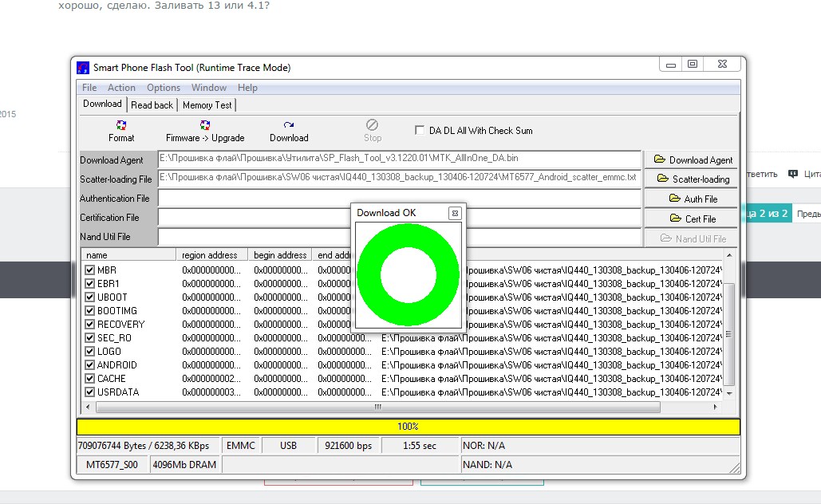Close the Download OK popup
821x504 pixels.
tap(455, 213)
